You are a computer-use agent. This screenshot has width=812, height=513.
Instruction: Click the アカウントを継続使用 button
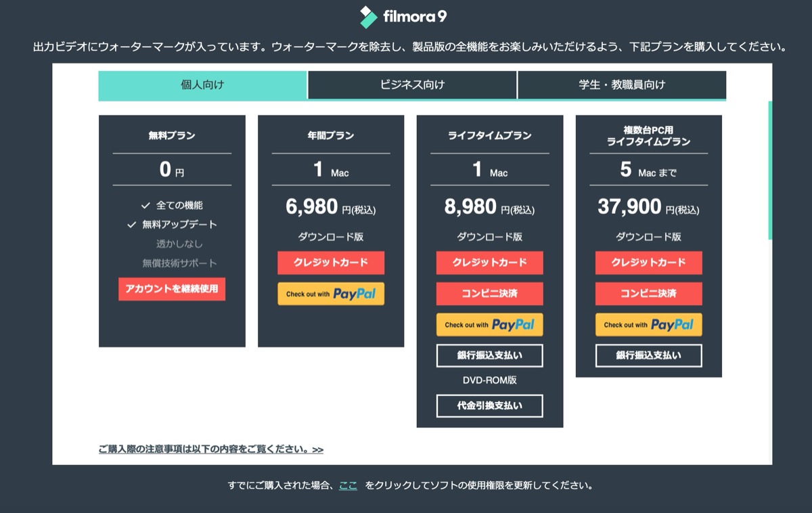172,289
